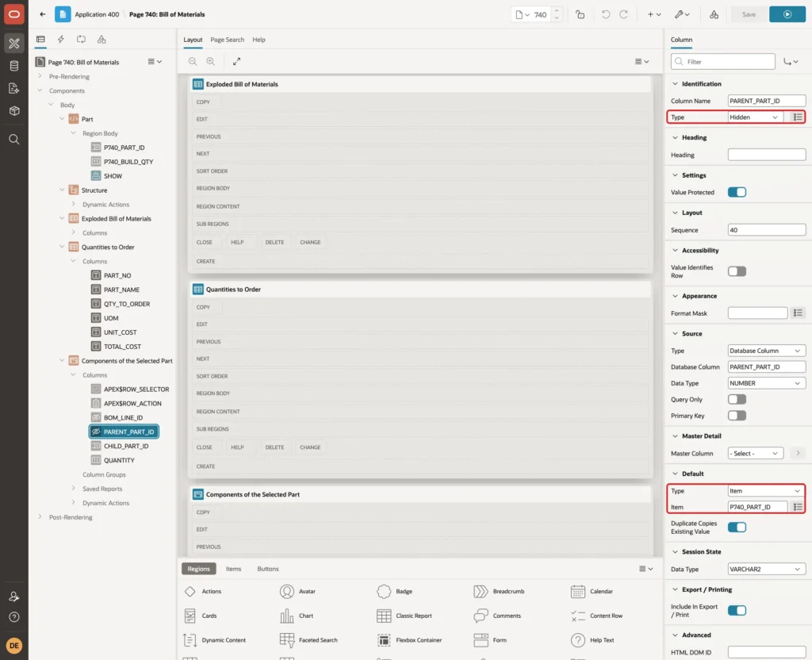812x660 pixels.
Task: Toggle the Value Protected switch
Action: pyautogui.click(x=737, y=192)
